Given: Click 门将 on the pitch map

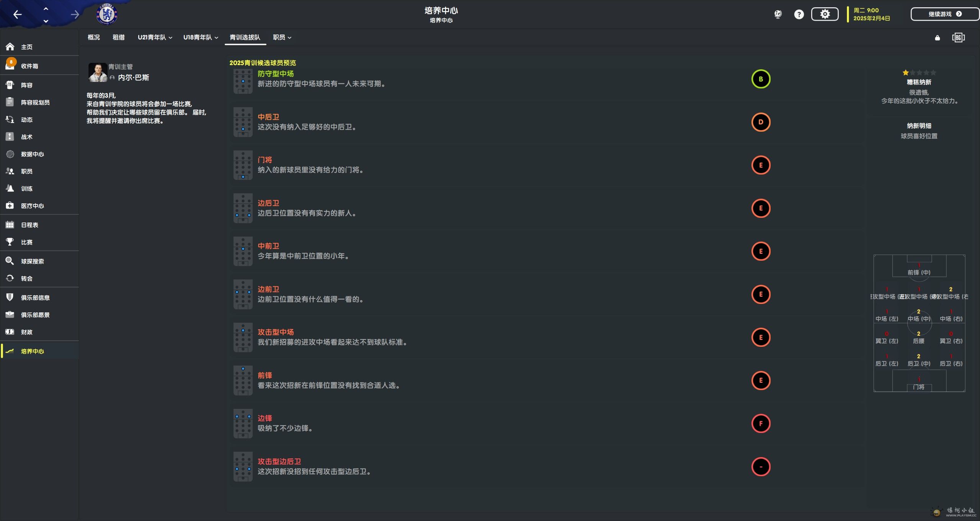Looking at the screenshot, I should tap(919, 387).
